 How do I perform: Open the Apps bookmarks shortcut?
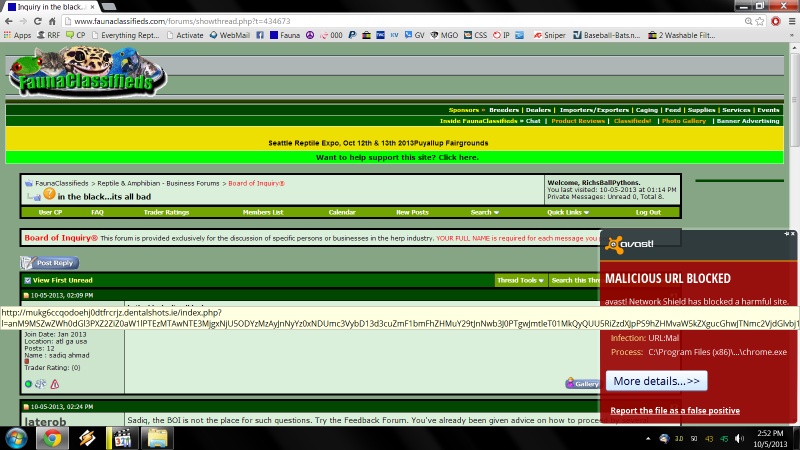[x=17, y=35]
